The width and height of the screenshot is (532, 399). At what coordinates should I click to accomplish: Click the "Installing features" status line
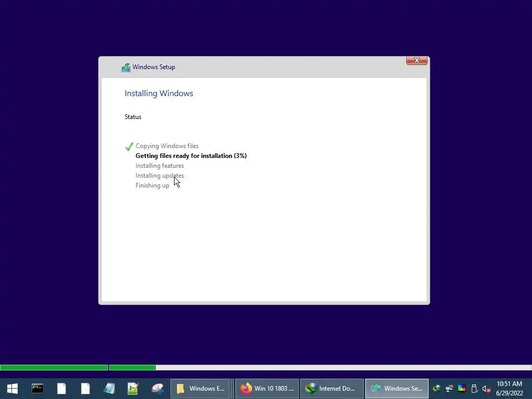click(x=160, y=166)
